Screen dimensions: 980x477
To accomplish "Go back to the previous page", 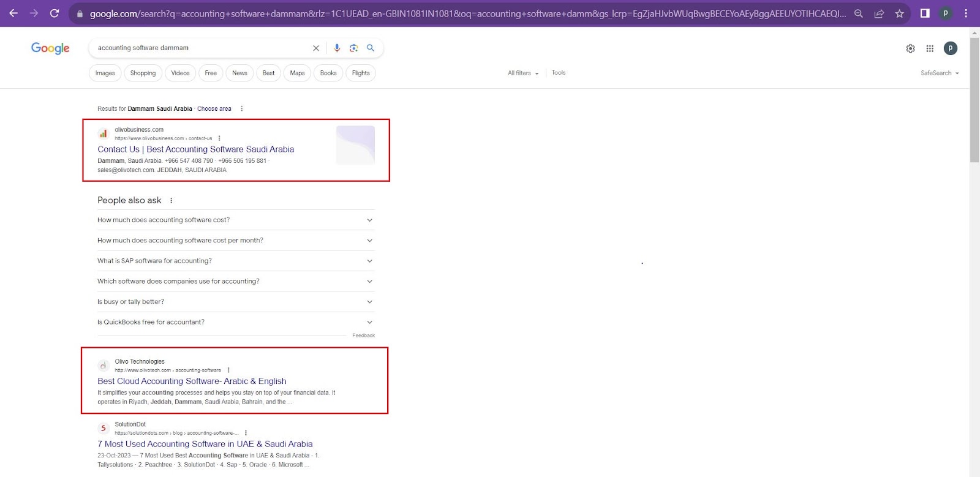I will [x=13, y=13].
